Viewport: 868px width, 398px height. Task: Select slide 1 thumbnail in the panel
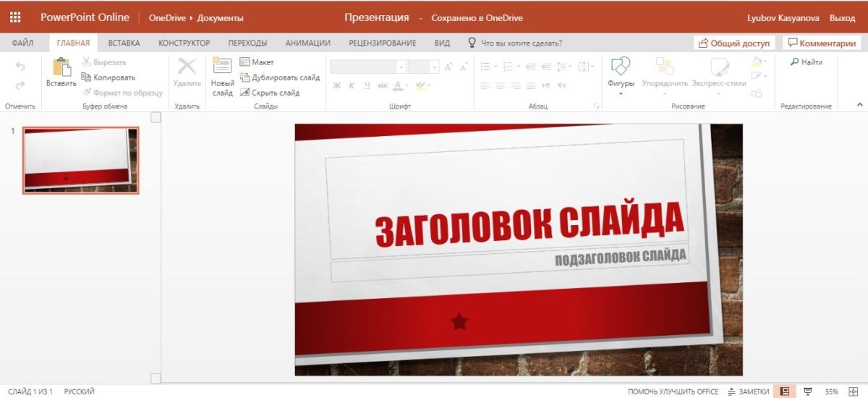click(80, 160)
